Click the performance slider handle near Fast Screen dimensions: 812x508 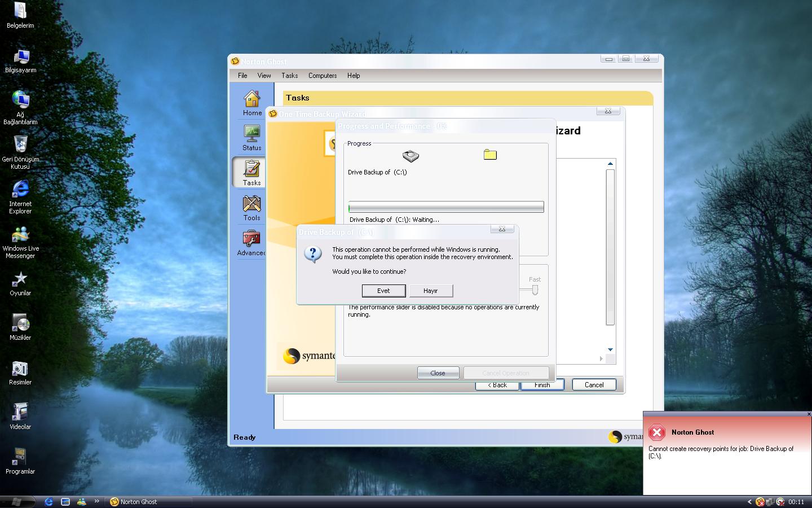(535, 290)
